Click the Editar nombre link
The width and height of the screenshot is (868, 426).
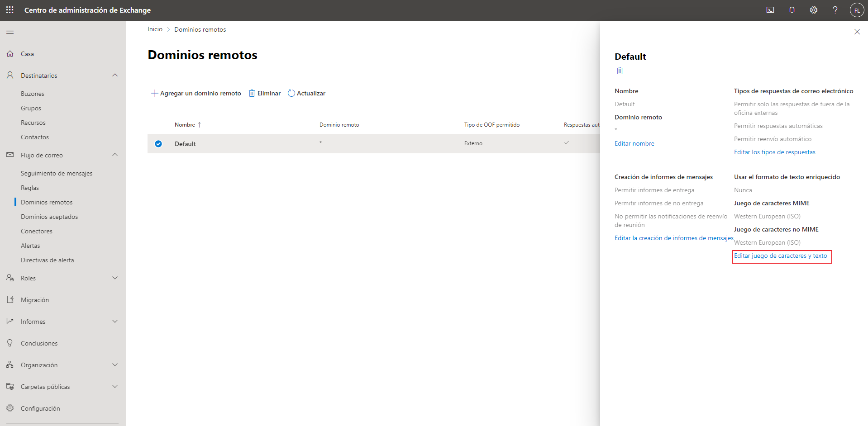click(x=634, y=143)
